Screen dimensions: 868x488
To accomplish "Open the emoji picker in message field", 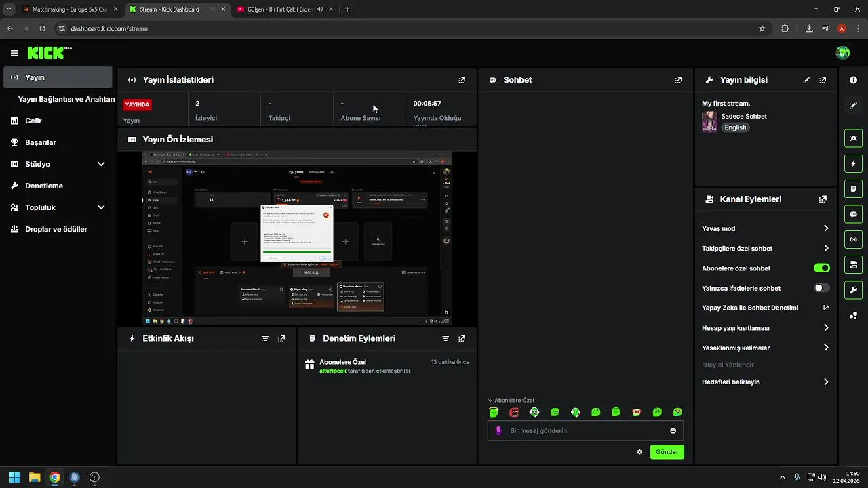I will [673, 430].
